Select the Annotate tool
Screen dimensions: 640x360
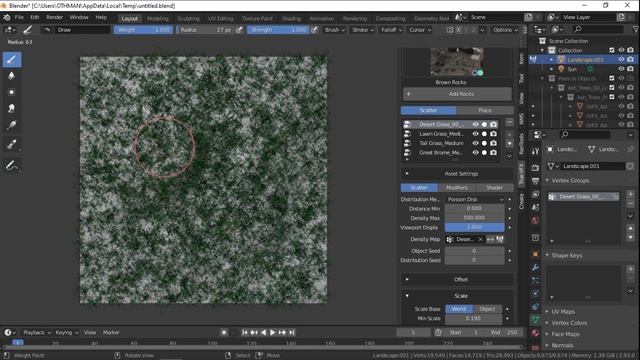[12, 166]
